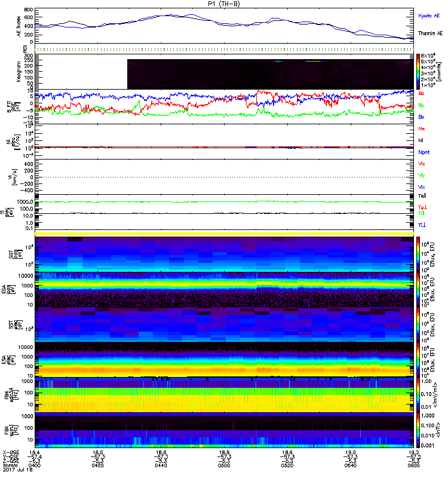
Task: Click the "800" tick on AE Index axis
Action: [x=29, y=10]
